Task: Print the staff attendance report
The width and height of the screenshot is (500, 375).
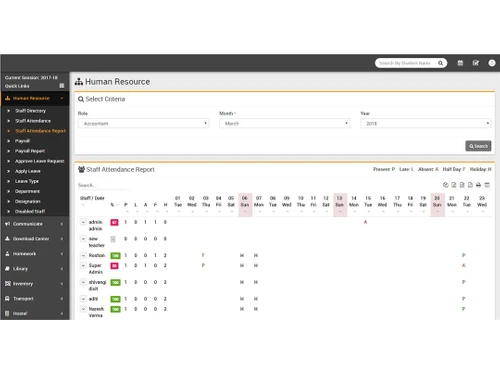Action: click(x=478, y=185)
